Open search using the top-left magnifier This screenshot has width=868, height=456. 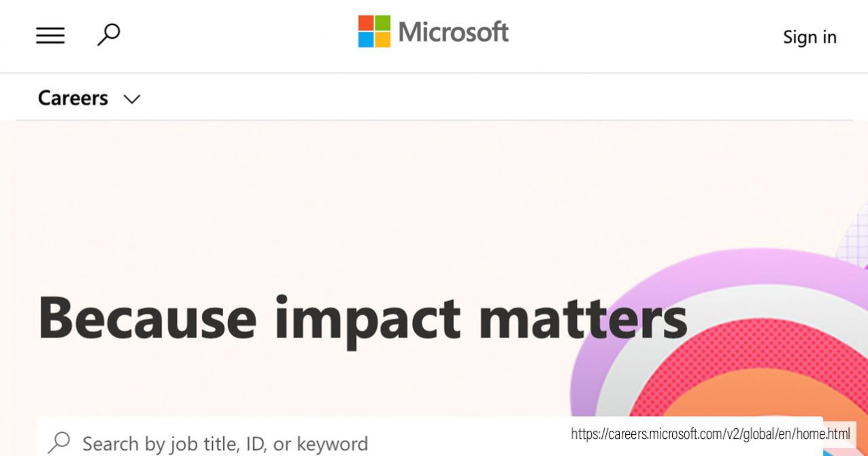108,34
